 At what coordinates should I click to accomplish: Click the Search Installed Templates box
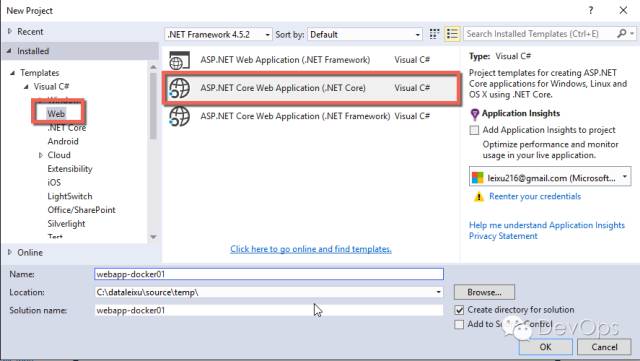[x=540, y=33]
